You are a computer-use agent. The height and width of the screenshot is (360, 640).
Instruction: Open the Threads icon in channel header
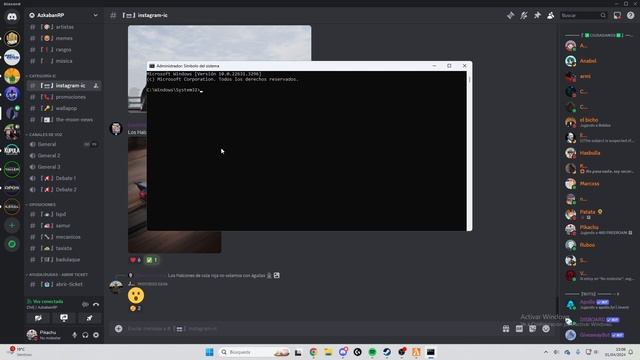pos(511,16)
